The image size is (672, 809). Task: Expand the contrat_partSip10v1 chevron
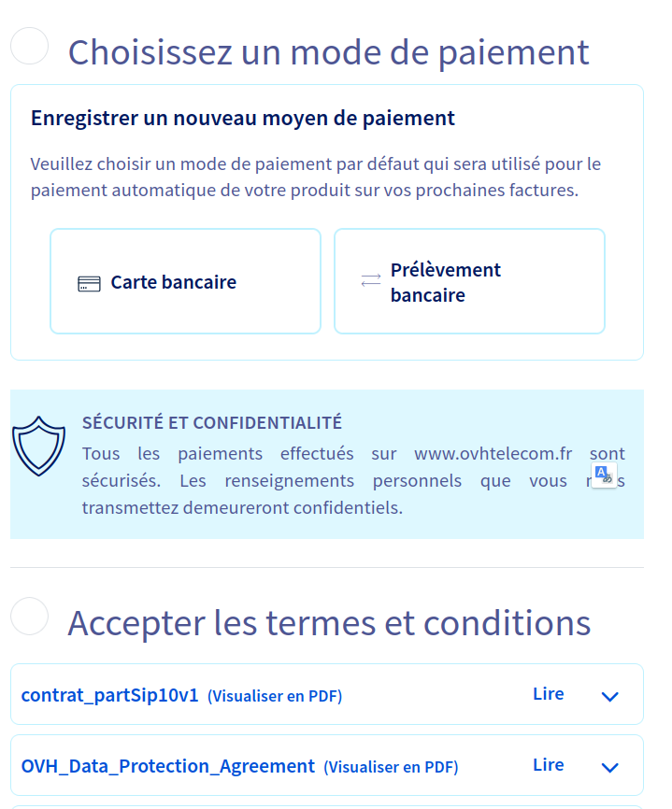(x=610, y=696)
